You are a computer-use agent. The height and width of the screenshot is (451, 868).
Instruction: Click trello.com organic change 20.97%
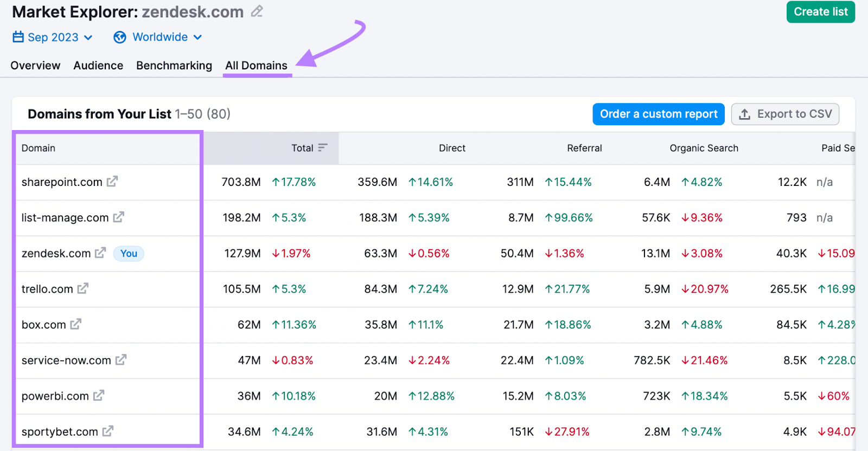(705, 289)
